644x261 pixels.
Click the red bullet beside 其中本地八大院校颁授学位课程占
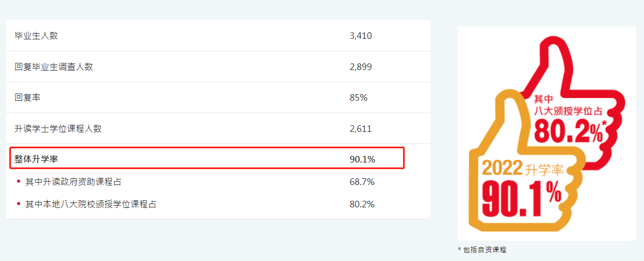coord(18,204)
